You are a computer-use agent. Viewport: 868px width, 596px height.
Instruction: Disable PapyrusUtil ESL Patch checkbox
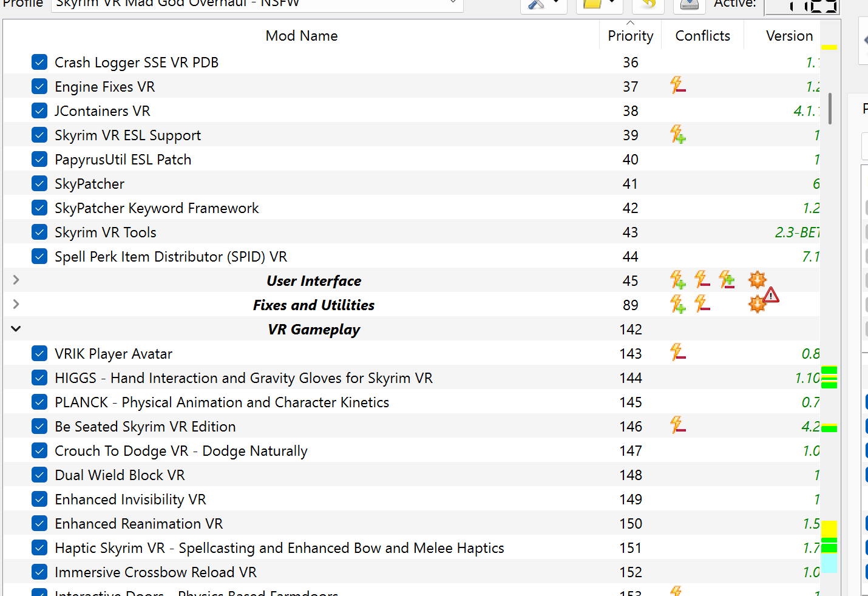[x=39, y=159]
